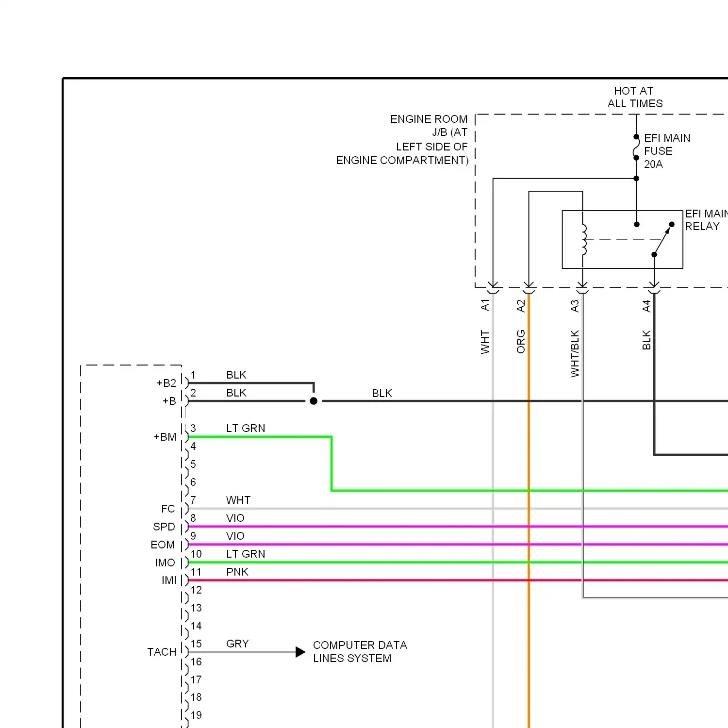Click the IMI pin label

[x=169, y=580]
